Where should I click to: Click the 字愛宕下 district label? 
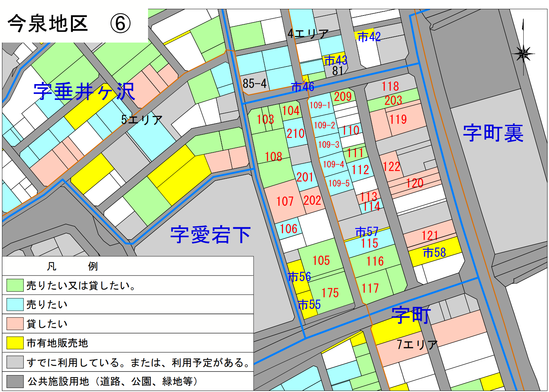tap(211, 234)
